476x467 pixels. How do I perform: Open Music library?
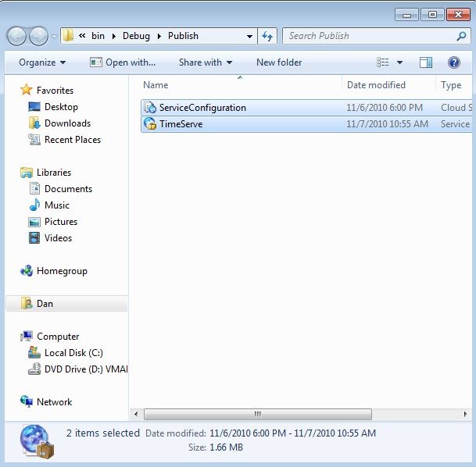coord(57,205)
